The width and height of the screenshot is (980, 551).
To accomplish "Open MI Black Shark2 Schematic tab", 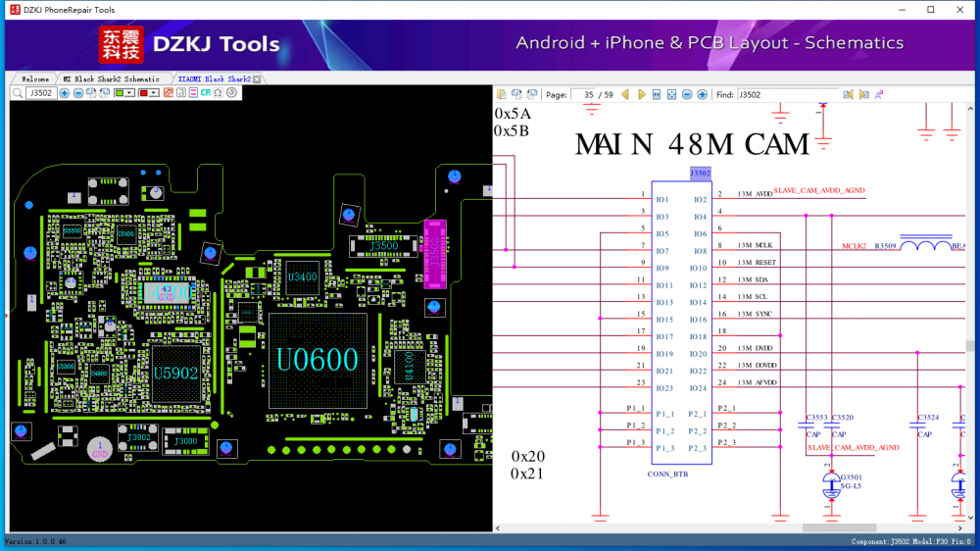I will (x=111, y=78).
